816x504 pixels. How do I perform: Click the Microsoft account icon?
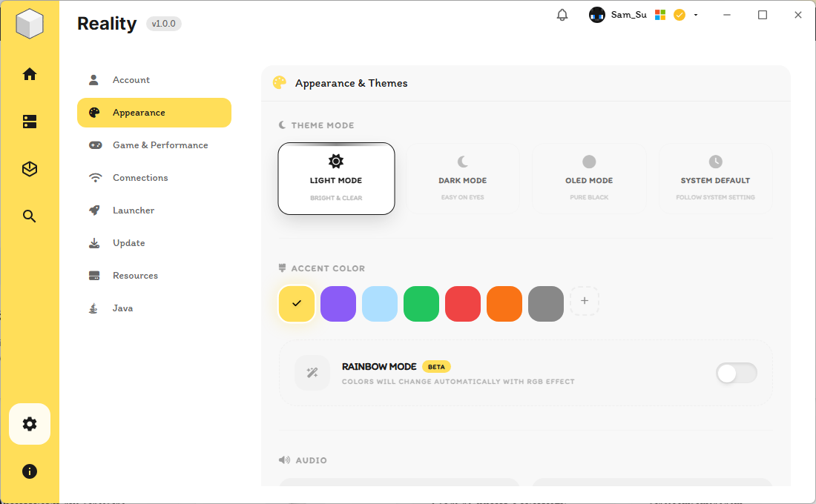point(659,14)
